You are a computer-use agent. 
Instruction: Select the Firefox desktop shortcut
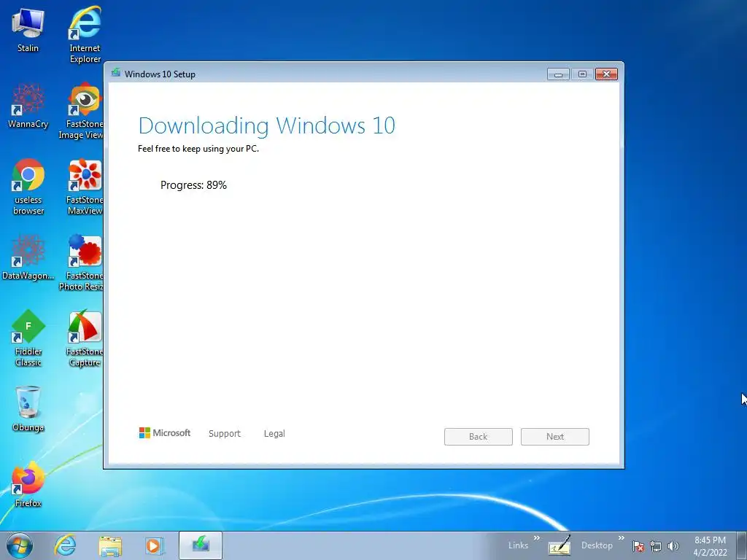coord(28,485)
